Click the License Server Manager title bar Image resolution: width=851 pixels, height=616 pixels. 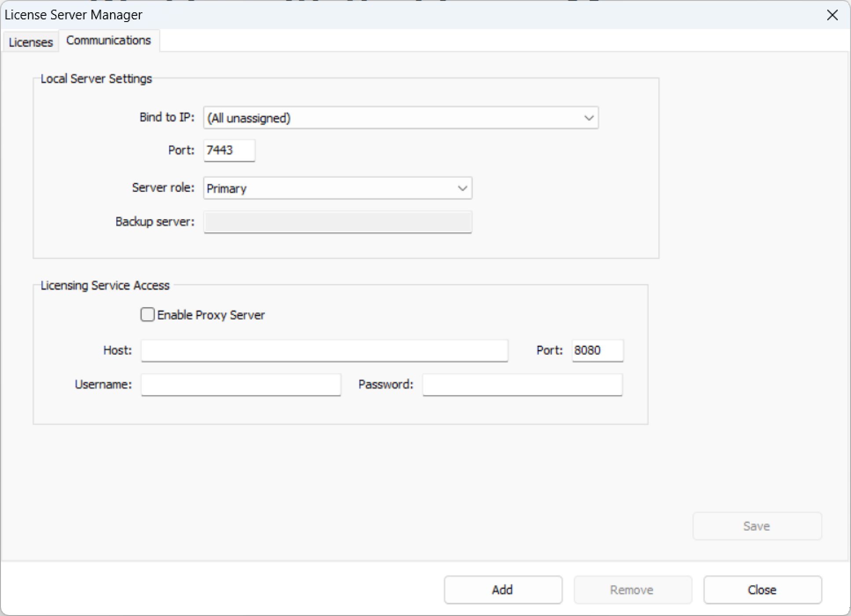[396, 15]
